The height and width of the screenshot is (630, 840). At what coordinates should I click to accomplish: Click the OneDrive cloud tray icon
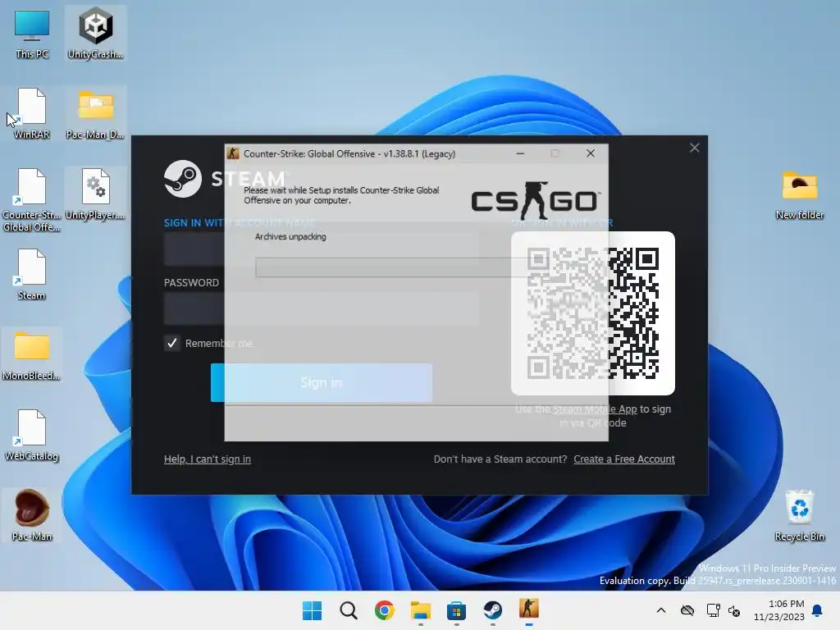tap(687, 610)
